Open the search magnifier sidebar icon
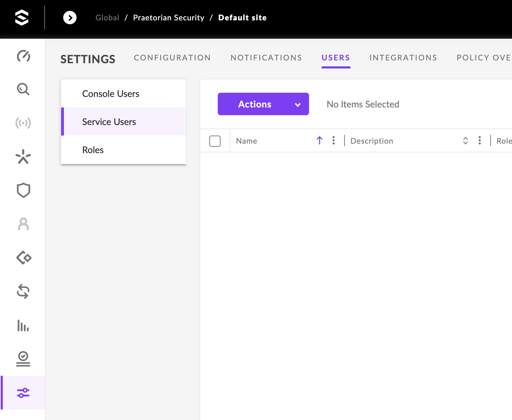The height and width of the screenshot is (420, 512). pos(23,89)
